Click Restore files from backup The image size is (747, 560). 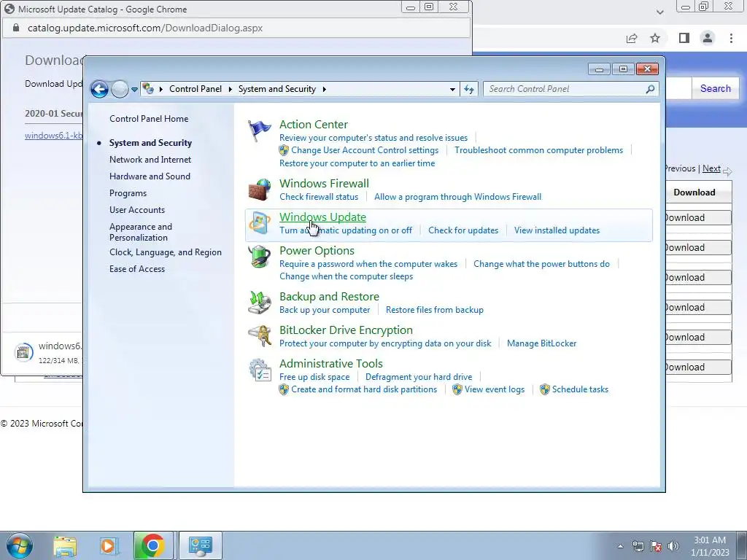click(435, 309)
